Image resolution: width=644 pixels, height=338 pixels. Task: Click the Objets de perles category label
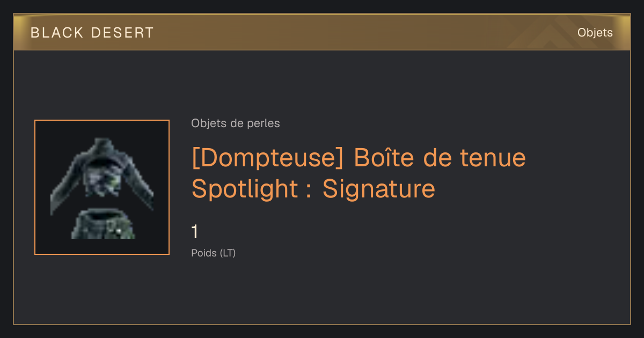pyautogui.click(x=236, y=123)
